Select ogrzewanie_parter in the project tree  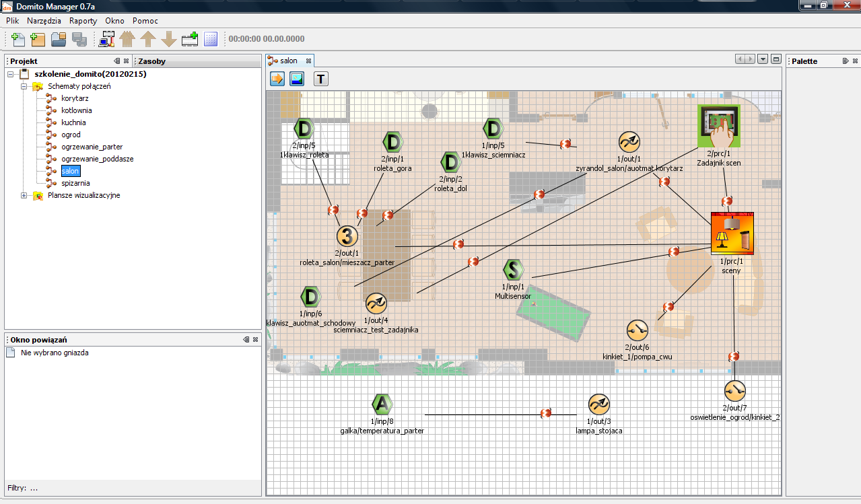coord(92,147)
